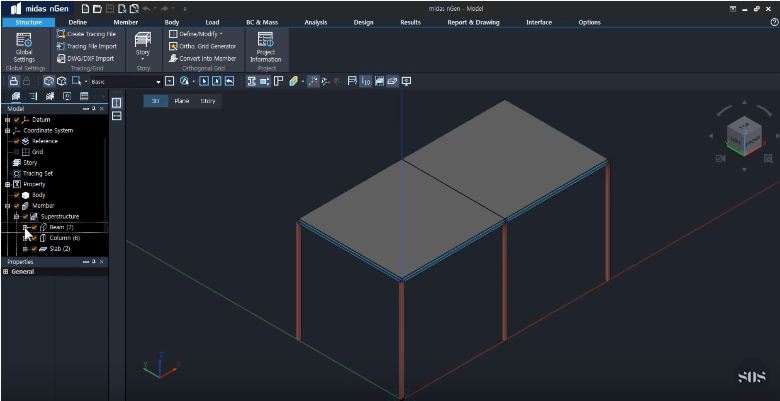Image resolution: width=780 pixels, height=401 pixels.
Task: Expand the Property tree node
Action: (x=7, y=185)
